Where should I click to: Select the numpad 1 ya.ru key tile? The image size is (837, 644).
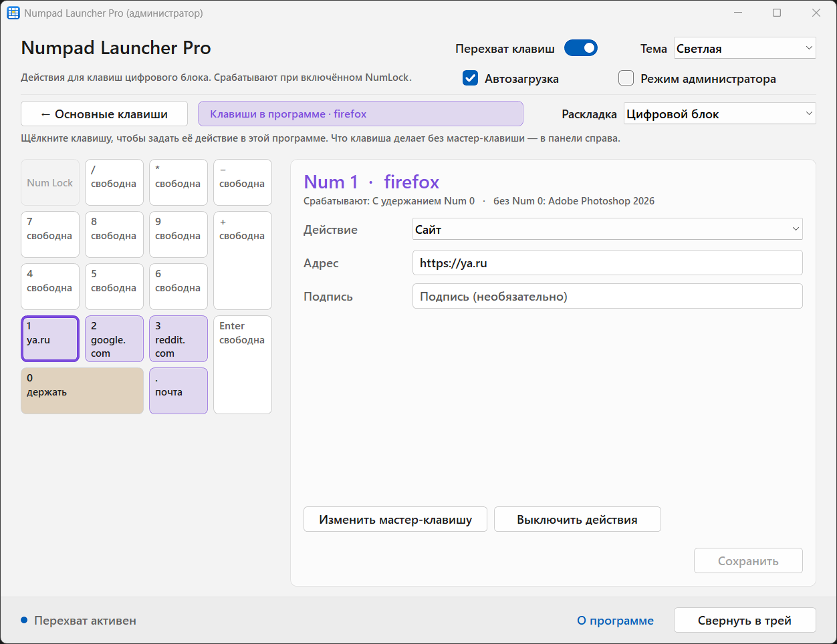coord(50,339)
